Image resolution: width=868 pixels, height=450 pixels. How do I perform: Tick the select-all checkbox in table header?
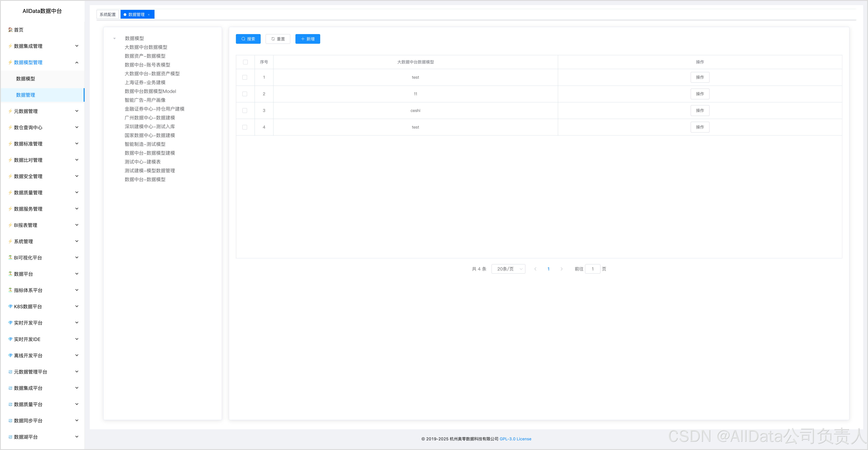[245, 62]
